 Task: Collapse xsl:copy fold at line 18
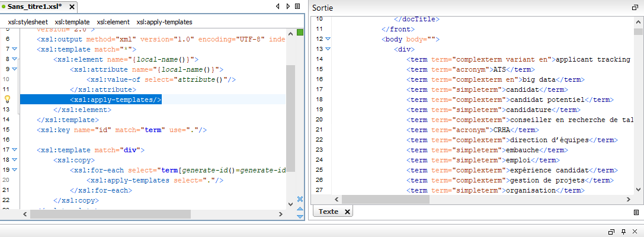(15, 160)
